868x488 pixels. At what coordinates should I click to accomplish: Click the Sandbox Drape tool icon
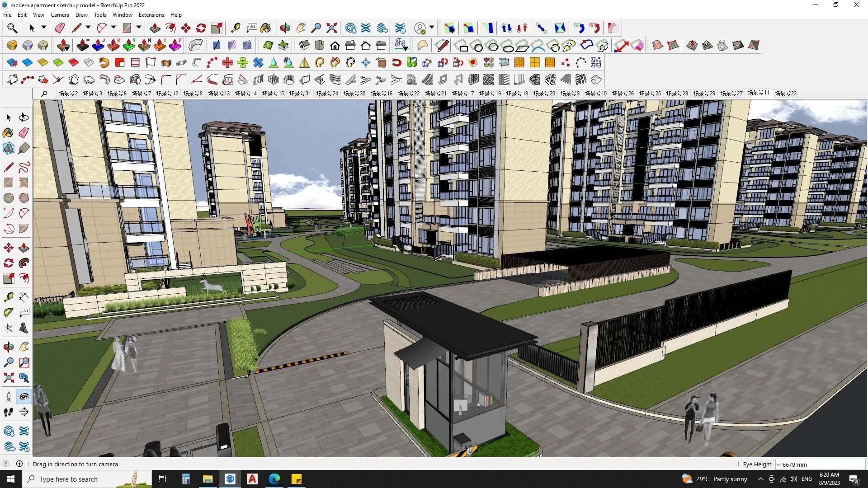tap(723, 45)
